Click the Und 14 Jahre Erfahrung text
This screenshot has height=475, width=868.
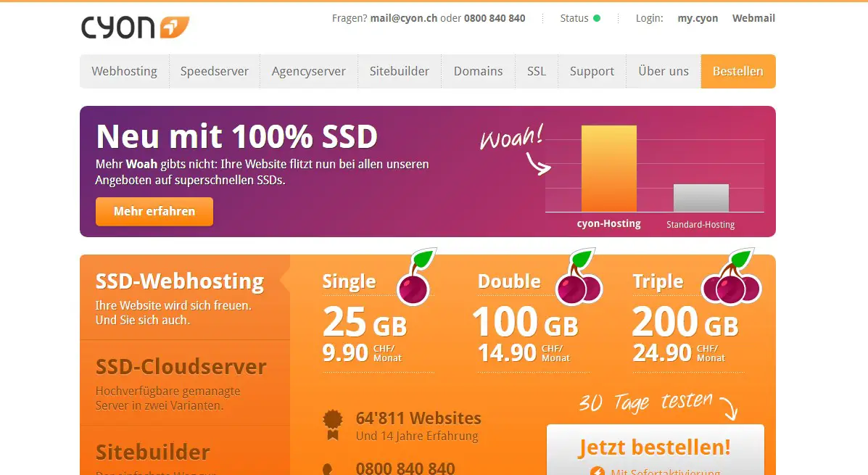[x=417, y=437]
